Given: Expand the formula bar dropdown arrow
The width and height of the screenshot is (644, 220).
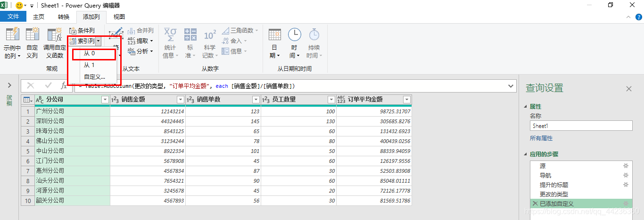Looking at the screenshot, I should pyautogui.click(x=511, y=86).
